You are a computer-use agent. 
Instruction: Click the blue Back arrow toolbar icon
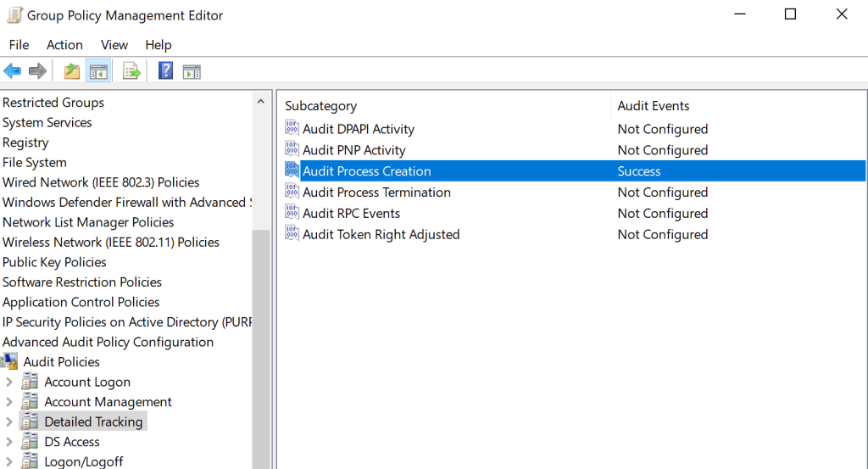tap(12, 71)
